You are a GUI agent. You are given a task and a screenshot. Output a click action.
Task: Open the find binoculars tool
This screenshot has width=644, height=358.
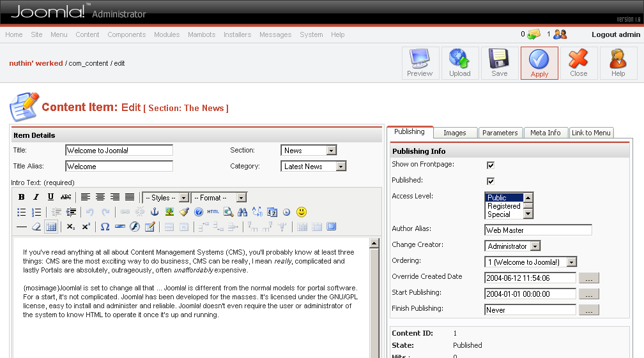tap(243, 212)
